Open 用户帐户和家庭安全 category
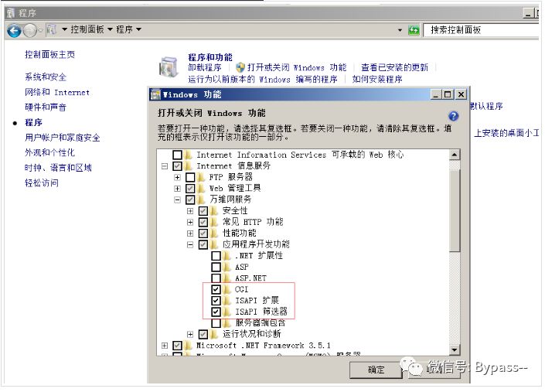Image resolution: width=545 pixels, height=392 pixels. click(62, 138)
